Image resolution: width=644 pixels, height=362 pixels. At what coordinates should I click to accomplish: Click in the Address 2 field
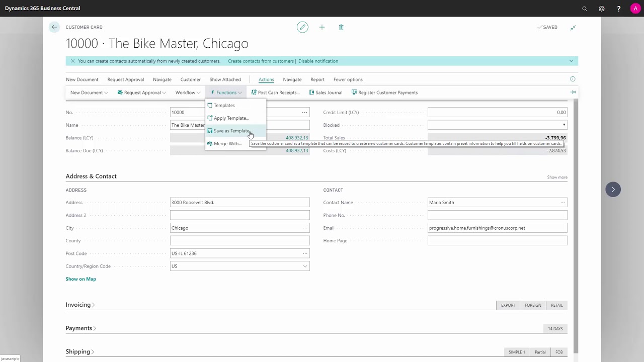pyautogui.click(x=239, y=215)
